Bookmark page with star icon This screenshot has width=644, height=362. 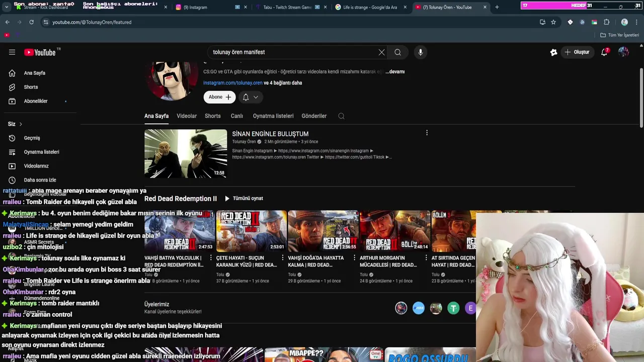click(x=553, y=22)
